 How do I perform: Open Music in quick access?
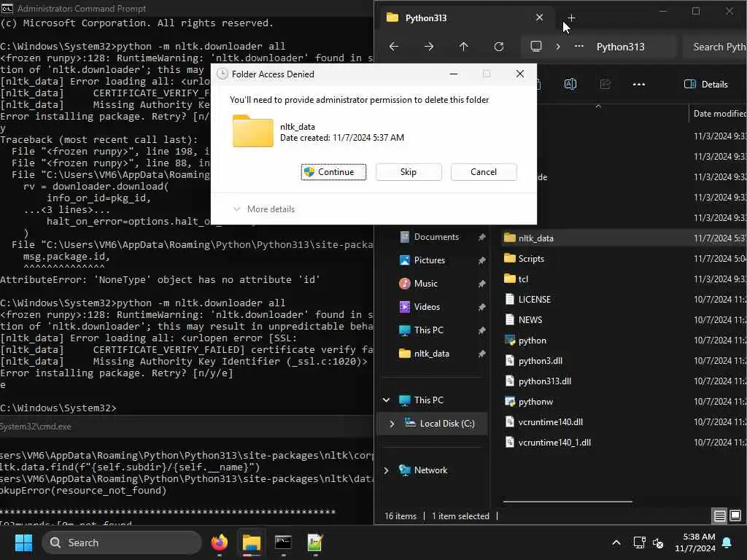[x=425, y=284]
